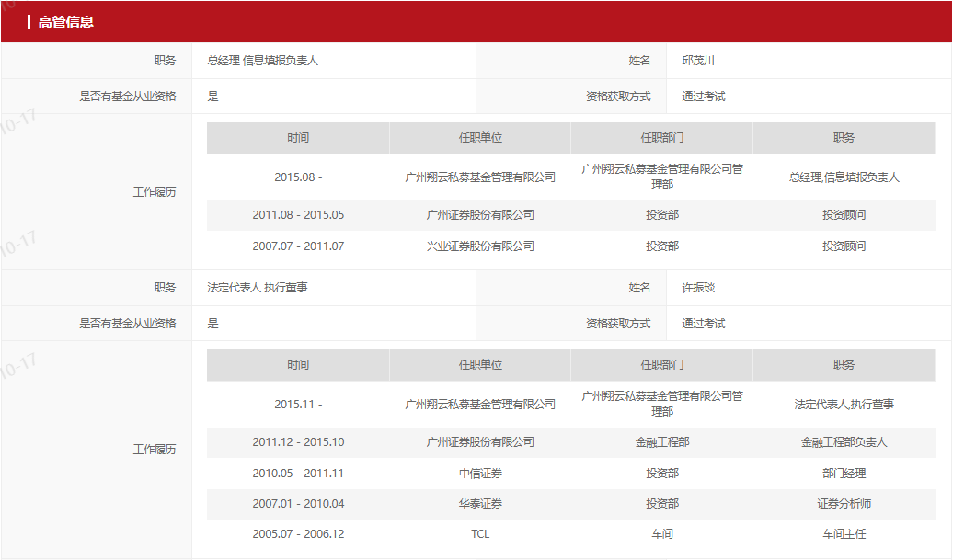
Task: Click 广州证券股份有限公司 in the 2011.12 row
Action: (480, 442)
